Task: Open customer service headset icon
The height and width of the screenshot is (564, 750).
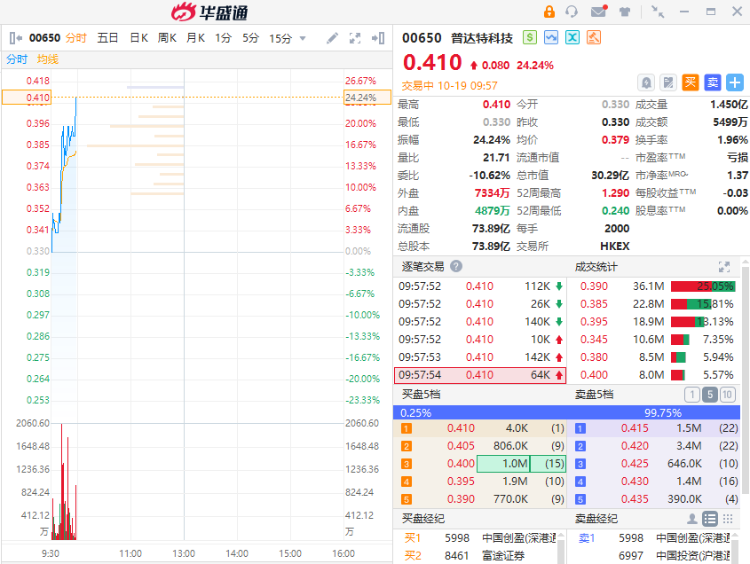Action: pos(572,11)
